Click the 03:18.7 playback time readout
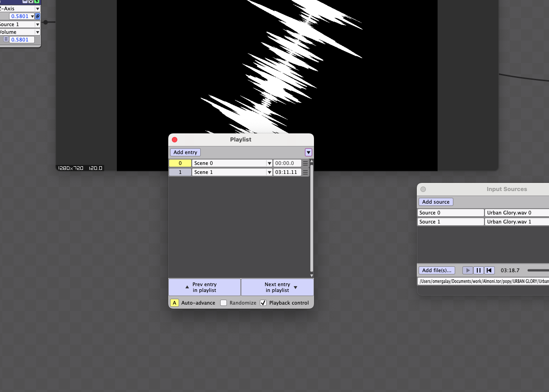The width and height of the screenshot is (549, 392). coord(510,270)
